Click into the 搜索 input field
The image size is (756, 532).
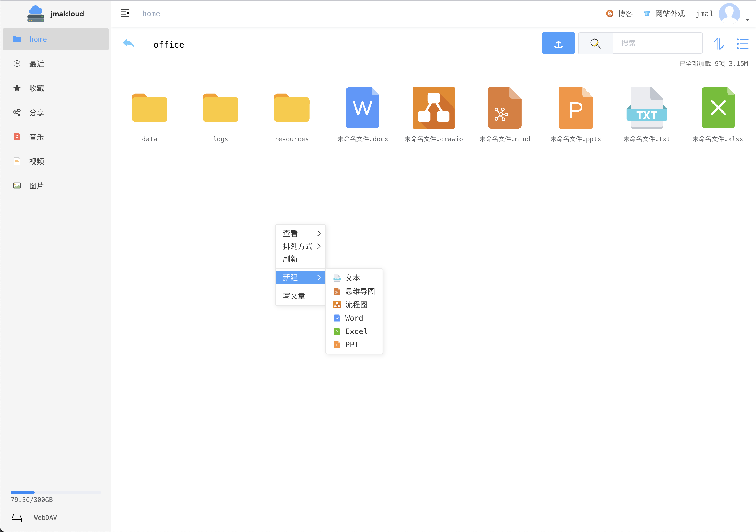(x=657, y=43)
